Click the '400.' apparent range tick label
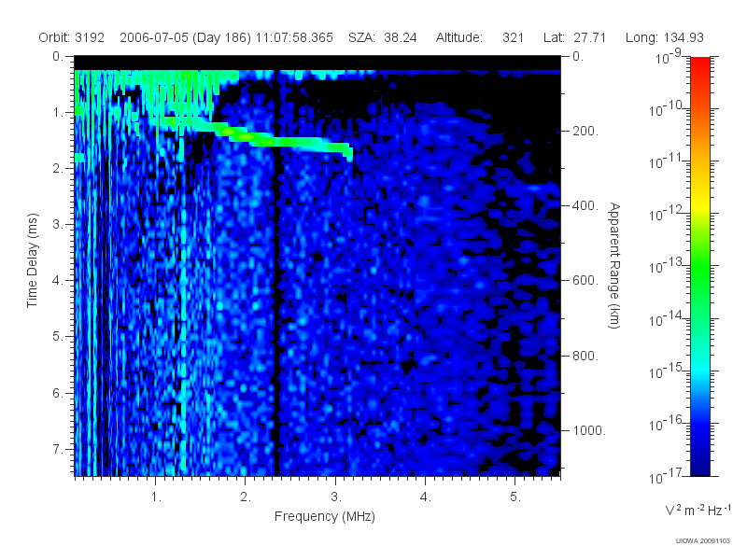Viewport: 747px width, 560px height. (x=585, y=205)
